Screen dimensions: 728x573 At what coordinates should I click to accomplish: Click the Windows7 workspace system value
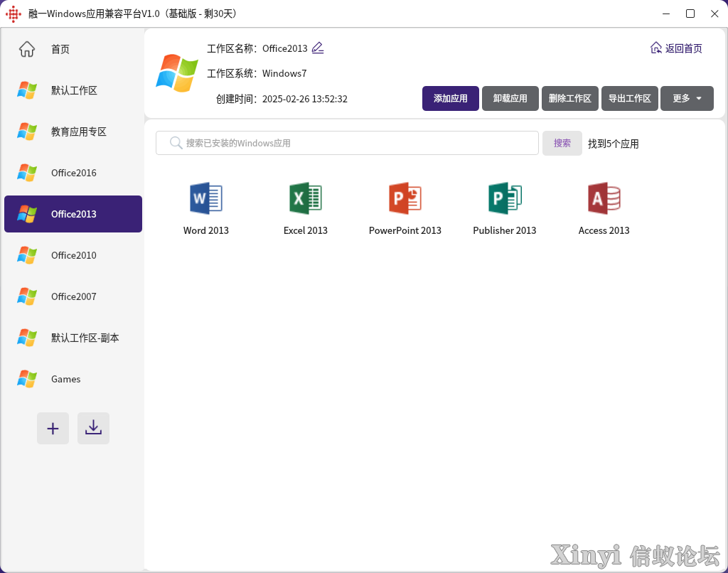tap(284, 73)
